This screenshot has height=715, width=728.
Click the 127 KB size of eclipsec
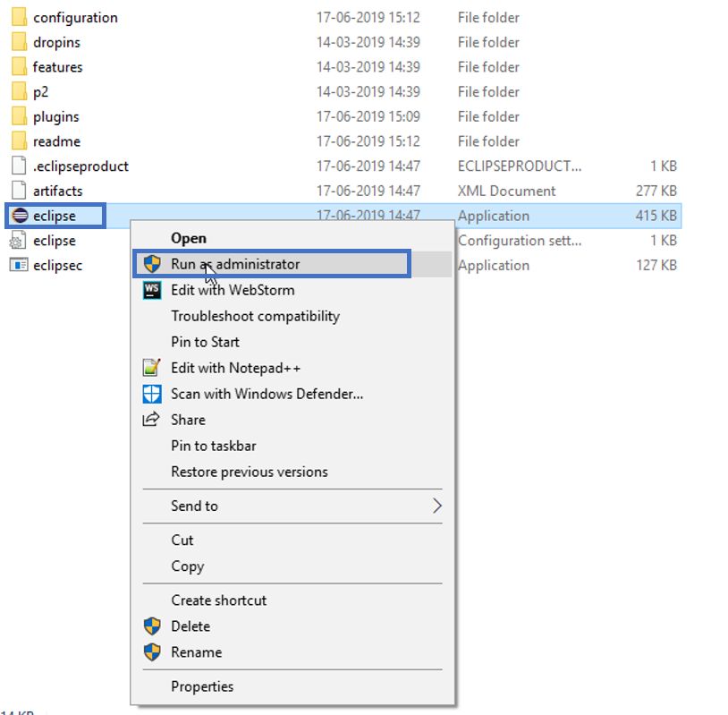click(656, 265)
